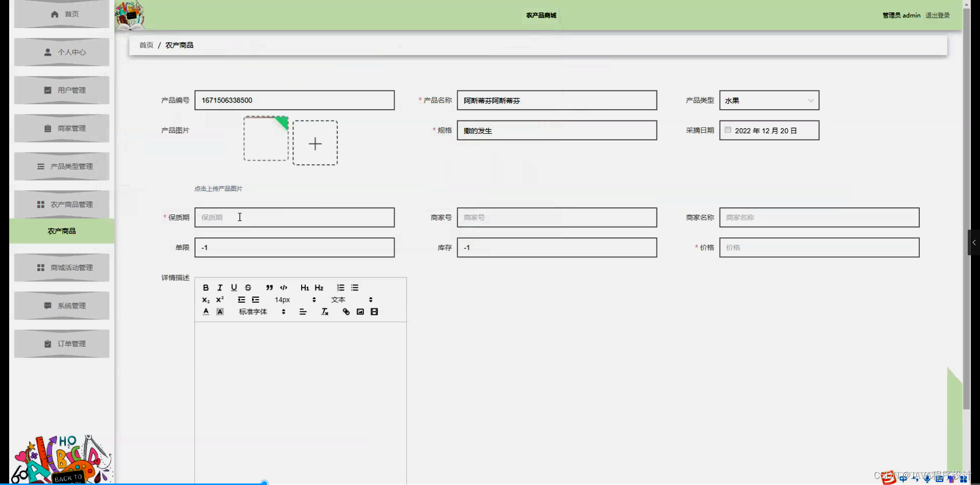980x485 pixels.
Task: Open the text color picker
Action: [x=206, y=311]
